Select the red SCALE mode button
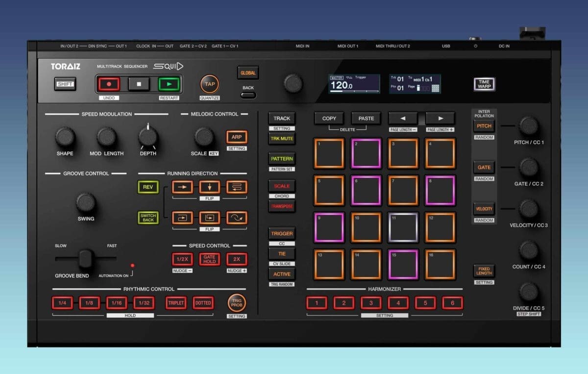The height and width of the screenshot is (374, 588). [x=282, y=186]
